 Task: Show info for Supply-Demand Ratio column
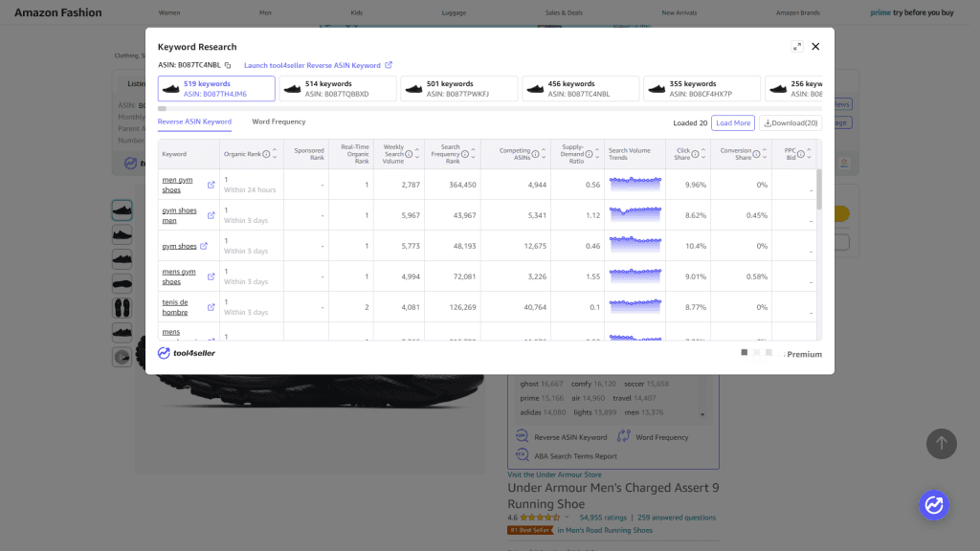pyautogui.click(x=589, y=154)
